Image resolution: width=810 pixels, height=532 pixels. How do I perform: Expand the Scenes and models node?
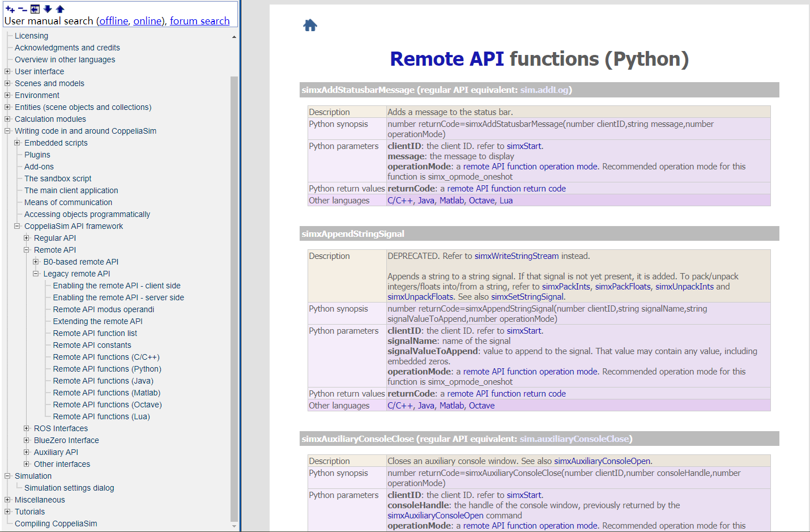(x=7, y=83)
